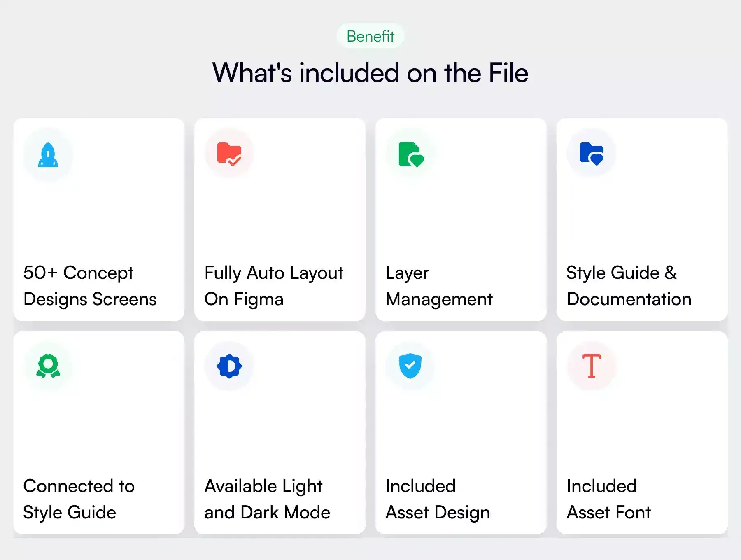Screen dimensions: 741x560
Task: Click the blue folder heart icon
Action: click(591, 154)
